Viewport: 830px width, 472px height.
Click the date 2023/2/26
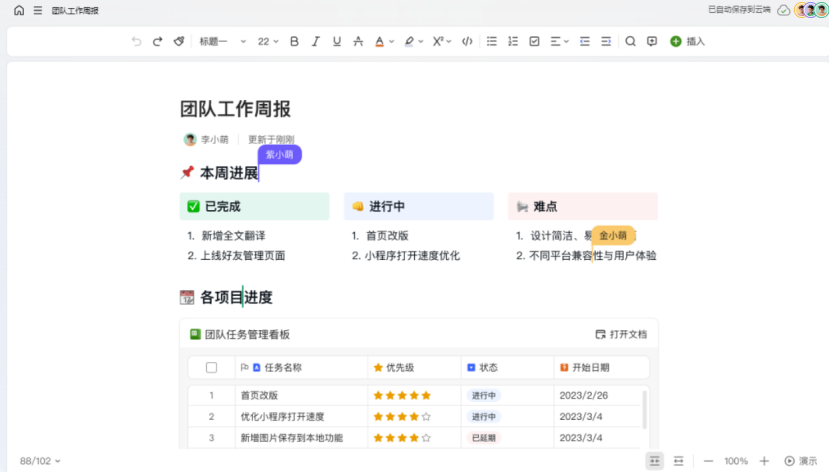(x=584, y=395)
